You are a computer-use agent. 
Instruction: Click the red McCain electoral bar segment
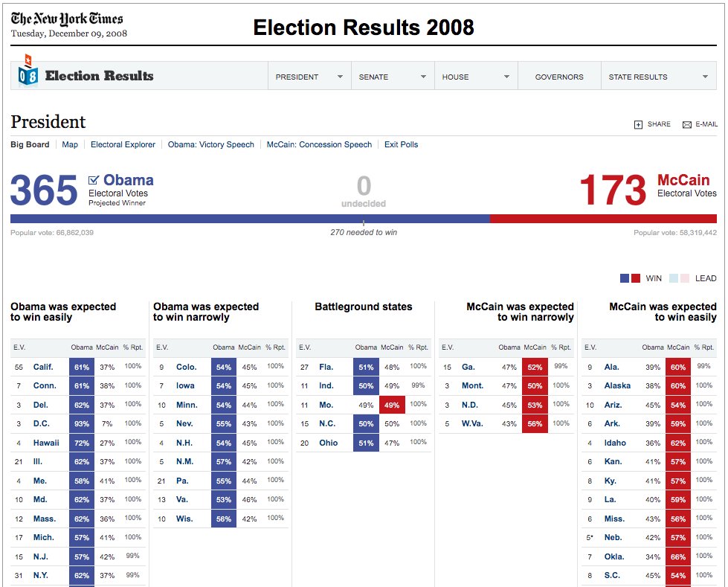(603, 219)
